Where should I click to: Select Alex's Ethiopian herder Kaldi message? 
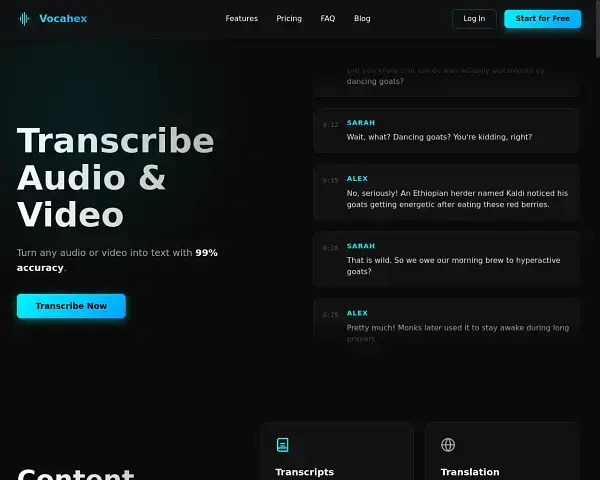click(x=457, y=198)
